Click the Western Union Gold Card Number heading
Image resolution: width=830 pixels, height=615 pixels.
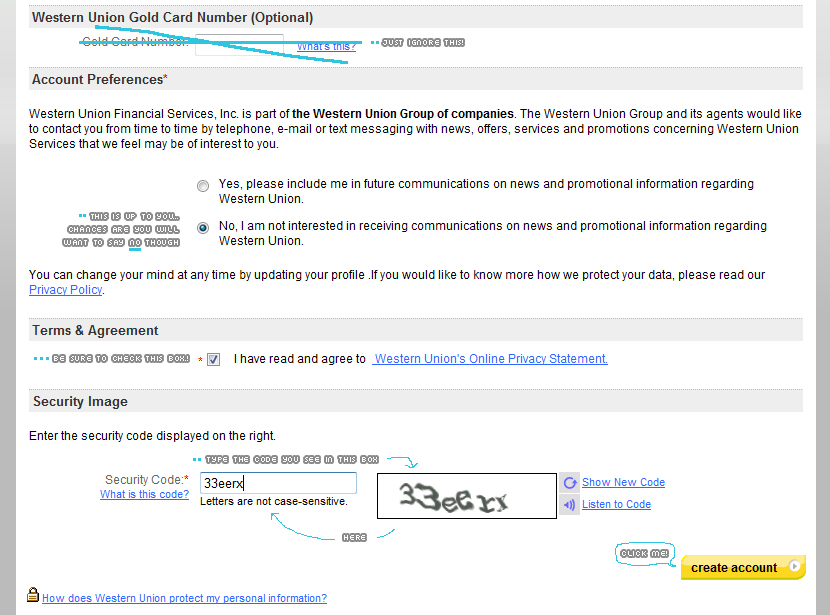[173, 17]
